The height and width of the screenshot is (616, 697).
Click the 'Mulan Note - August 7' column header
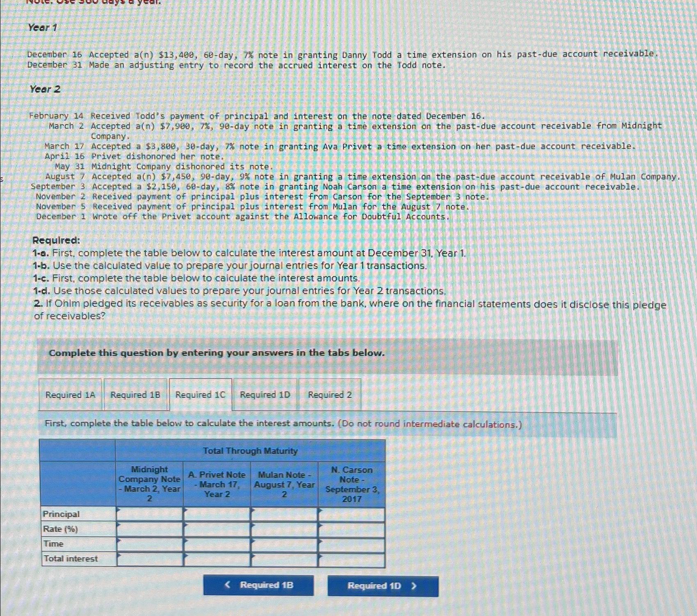click(284, 484)
